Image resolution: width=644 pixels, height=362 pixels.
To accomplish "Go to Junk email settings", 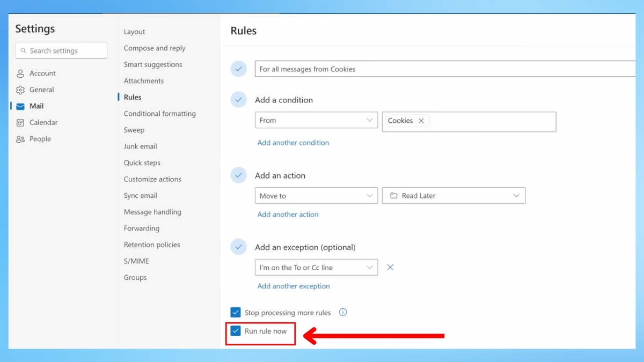I will point(140,146).
